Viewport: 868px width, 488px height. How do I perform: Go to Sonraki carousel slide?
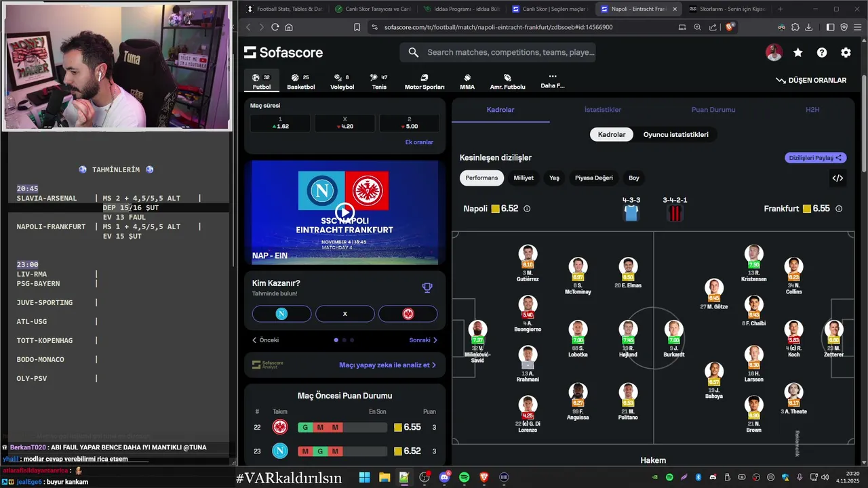[x=423, y=340]
